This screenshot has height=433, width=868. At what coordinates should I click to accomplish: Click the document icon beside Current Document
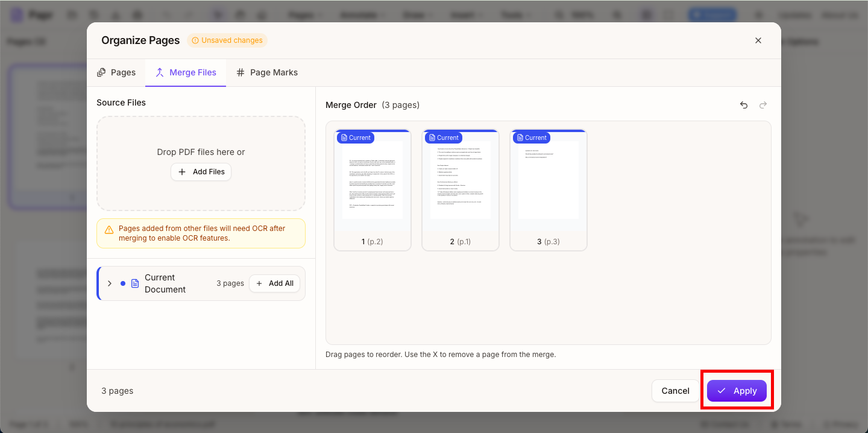click(x=134, y=283)
